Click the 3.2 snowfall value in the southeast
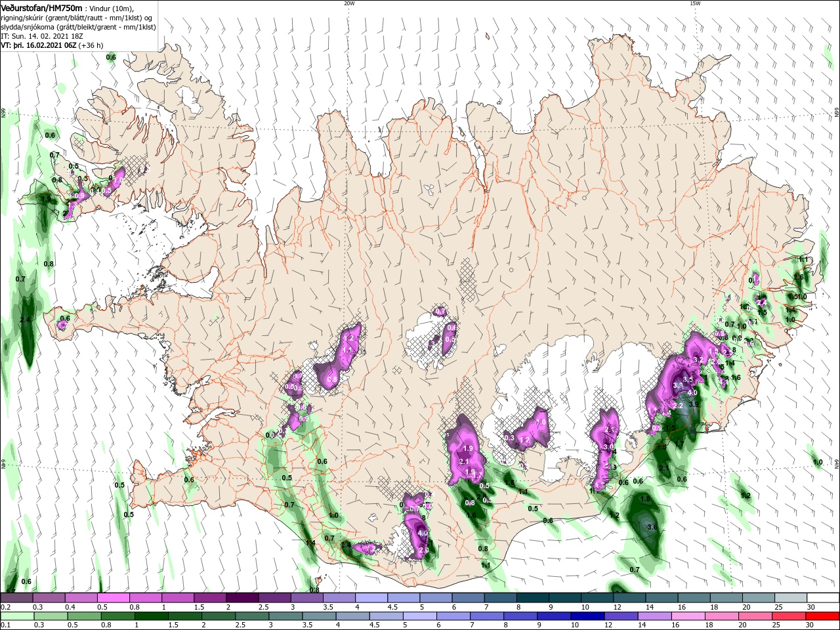 point(698,360)
